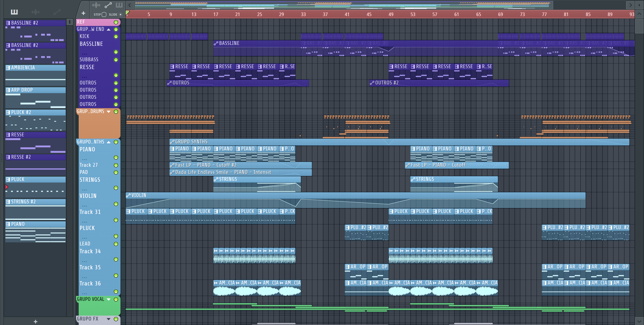644x325 pixels.
Task: Click automation icon on the VIOLIN clip
Action: [128, 195]
